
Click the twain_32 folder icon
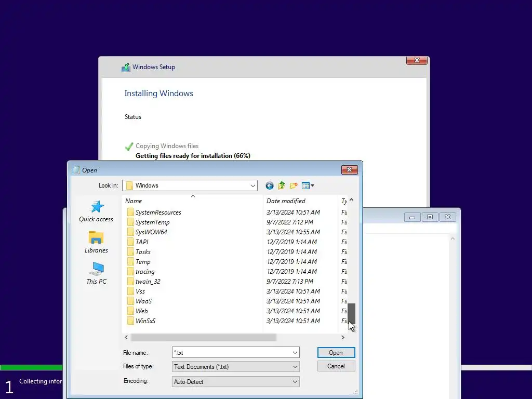[x=130, y=281]
